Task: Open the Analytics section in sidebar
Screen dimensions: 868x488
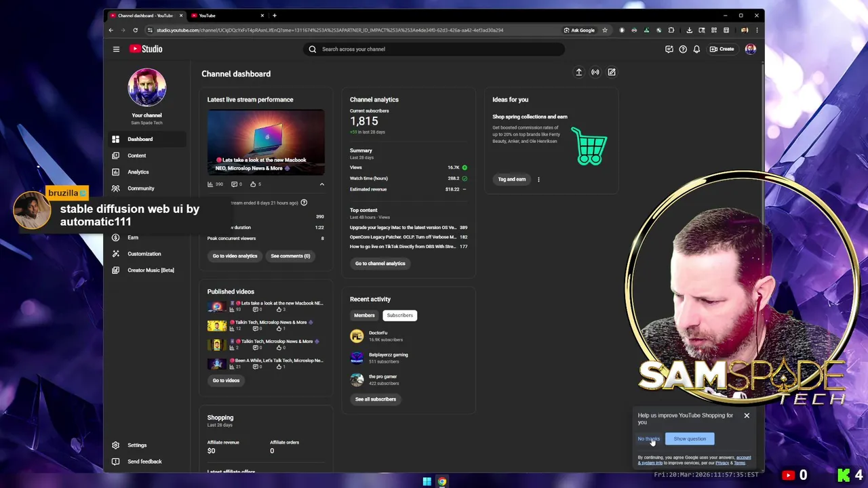Action: coord(147,171)
